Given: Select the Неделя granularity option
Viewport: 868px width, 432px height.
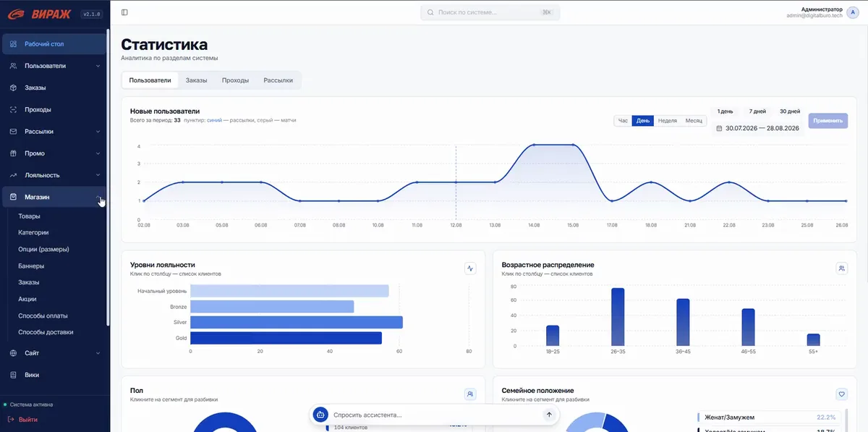Looking at the screenshot, I should (668, 121).
